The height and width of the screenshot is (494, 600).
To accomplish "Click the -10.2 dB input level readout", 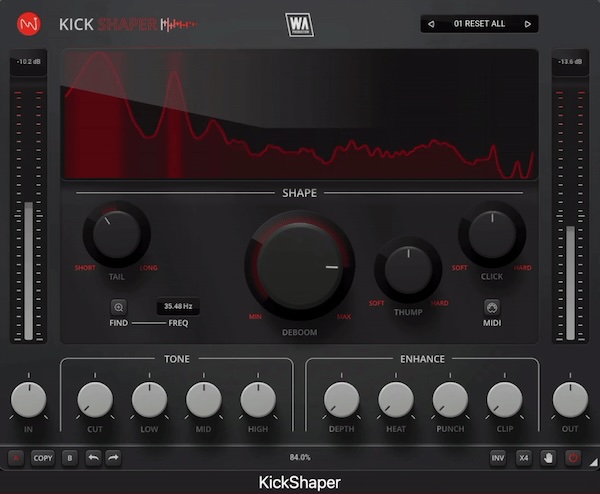I will coord(29,62).
